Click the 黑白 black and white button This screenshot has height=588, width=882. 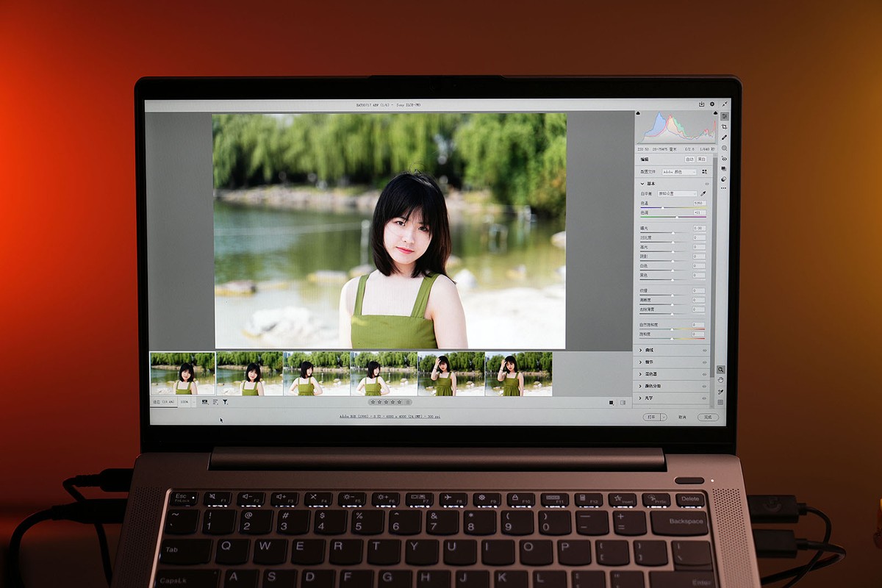(702, 159)
